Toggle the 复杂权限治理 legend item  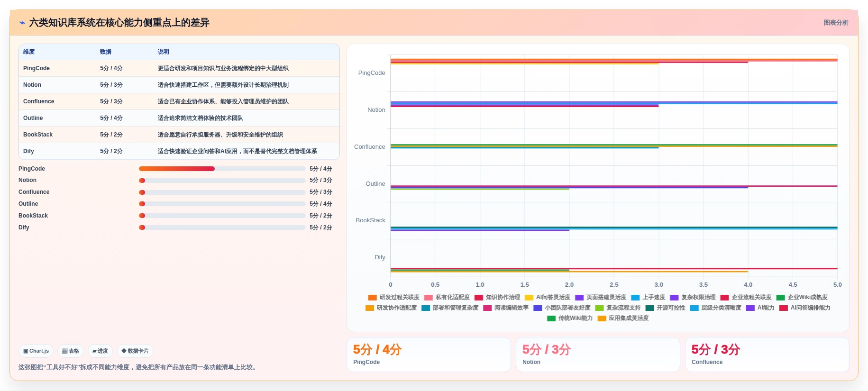693,297
